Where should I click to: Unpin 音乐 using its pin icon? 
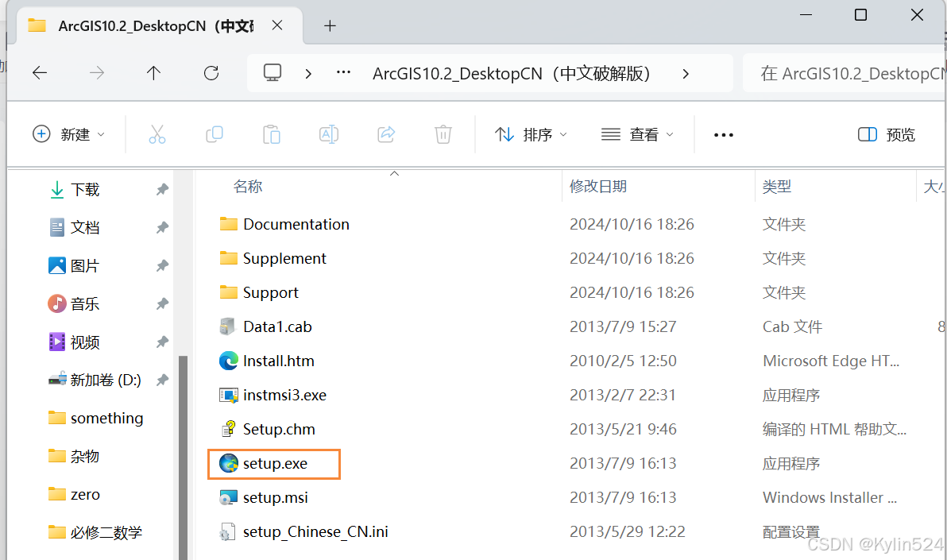(x=162, y=304)
